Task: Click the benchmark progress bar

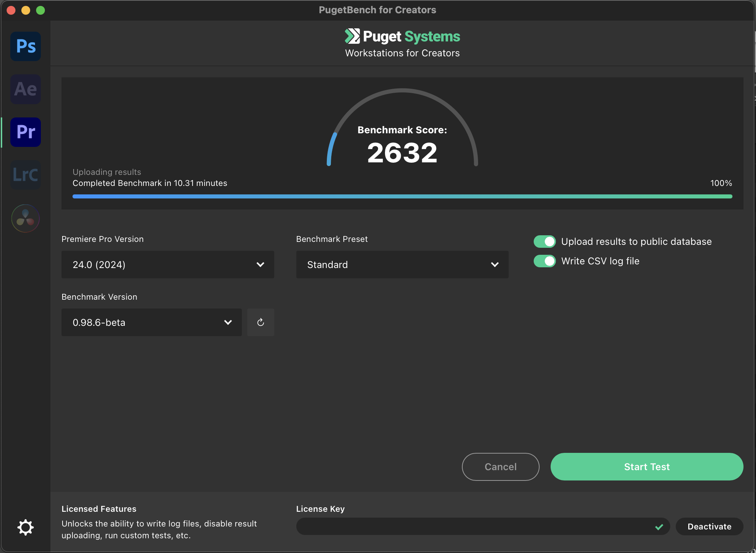Action: (x=402, y=197)
